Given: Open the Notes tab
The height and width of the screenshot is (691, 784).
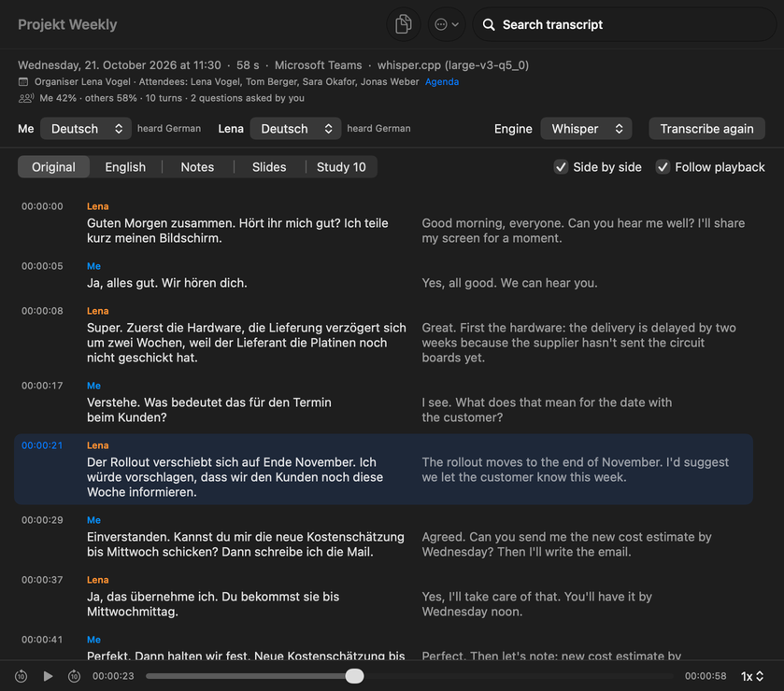Looking at the screenshot, I should [x=197, y=167].
